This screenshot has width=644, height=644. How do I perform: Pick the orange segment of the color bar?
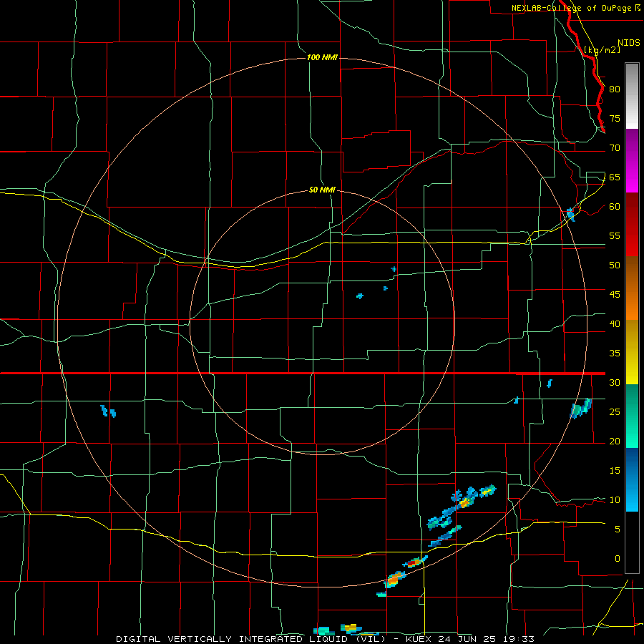tap(632, 288)
